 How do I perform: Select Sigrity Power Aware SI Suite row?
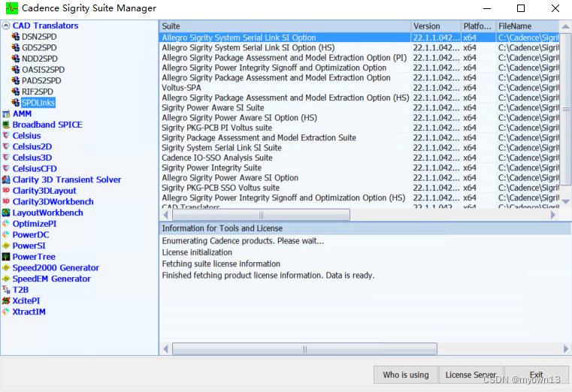(x=359, y=108)
